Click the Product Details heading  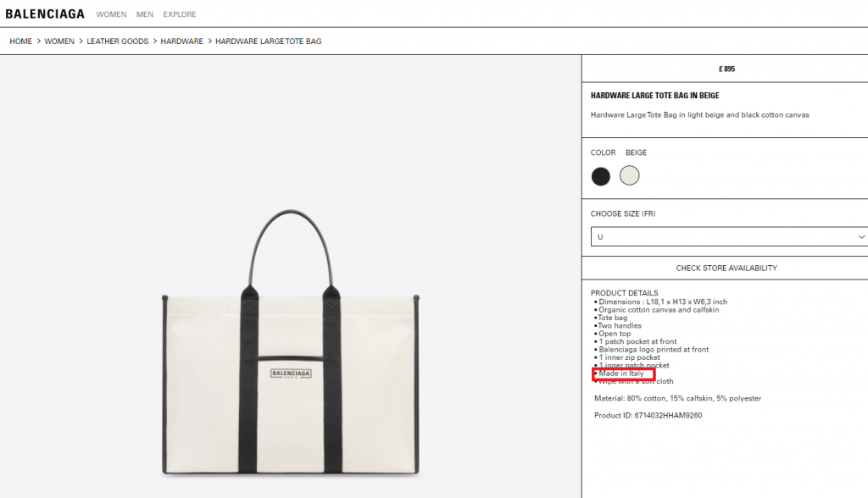(x=624, y=293)
